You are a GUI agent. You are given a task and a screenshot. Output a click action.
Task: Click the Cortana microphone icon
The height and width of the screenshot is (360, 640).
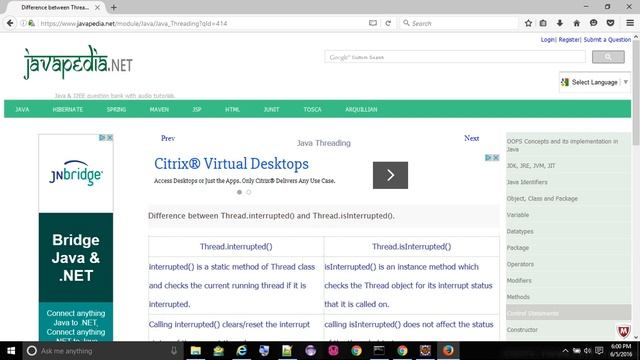pyautogui.click(x=174, y=351)
